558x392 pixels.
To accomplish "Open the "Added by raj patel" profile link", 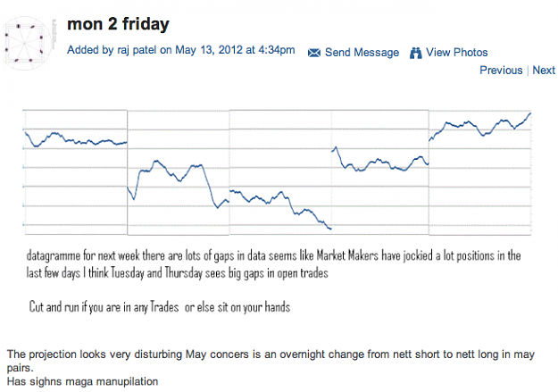I will (137, 50).
